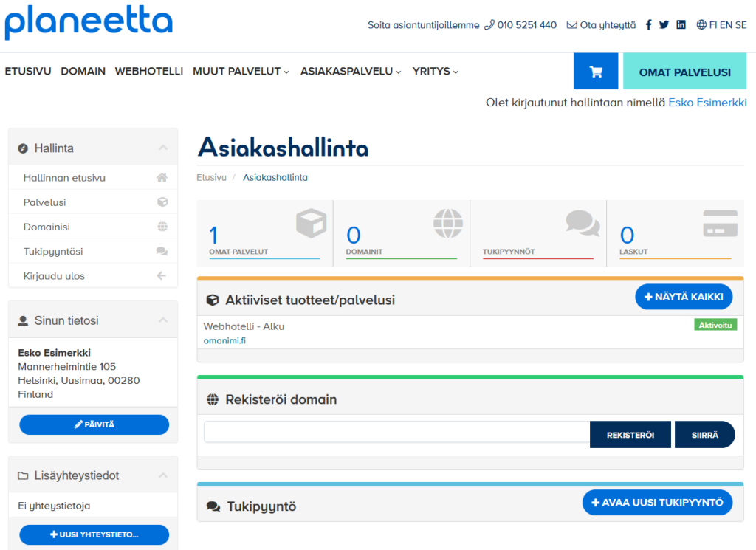Click Avaa uusi tukipyyntö button

coord(657,502)
